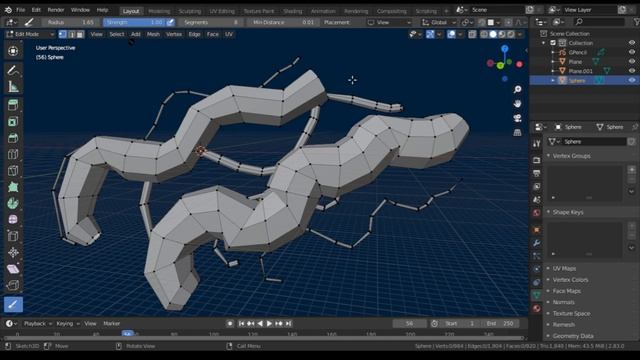Screen dimensions: 640x360
Task: Expand the Sphere item in outliner
Action: click(x=553, y=81)
